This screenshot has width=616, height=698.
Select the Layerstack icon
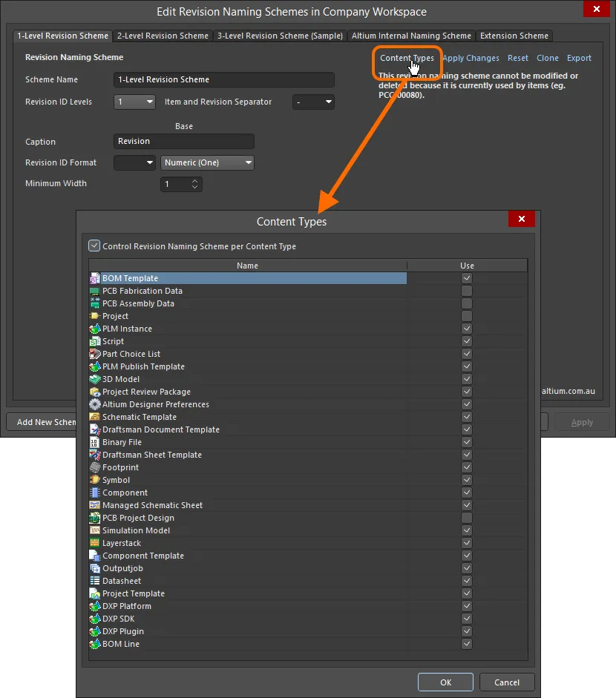point(94,543)
